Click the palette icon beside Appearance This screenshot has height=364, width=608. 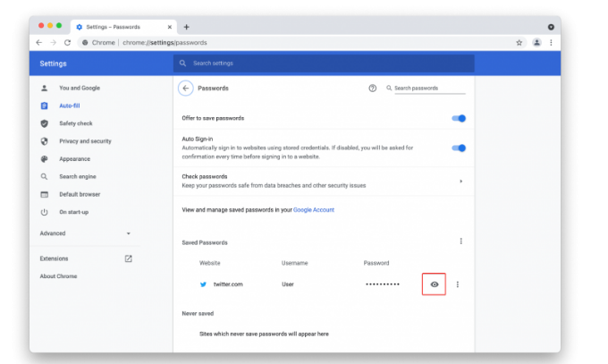pos(44,159)
